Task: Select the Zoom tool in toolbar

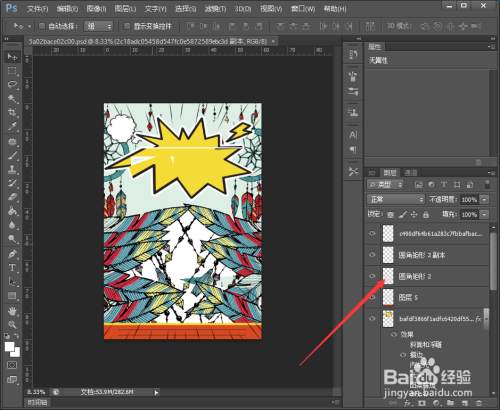Action: [12, 324]
